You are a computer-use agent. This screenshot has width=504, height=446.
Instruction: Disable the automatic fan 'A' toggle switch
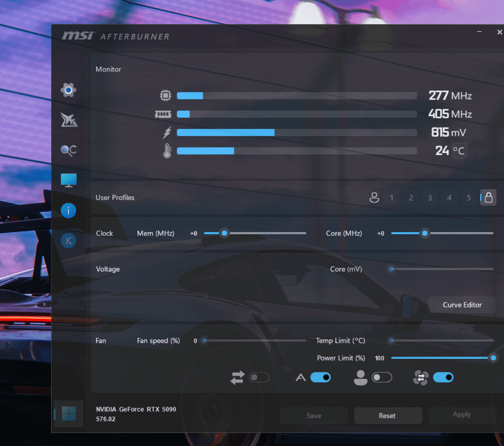click(x=320, y=377)
